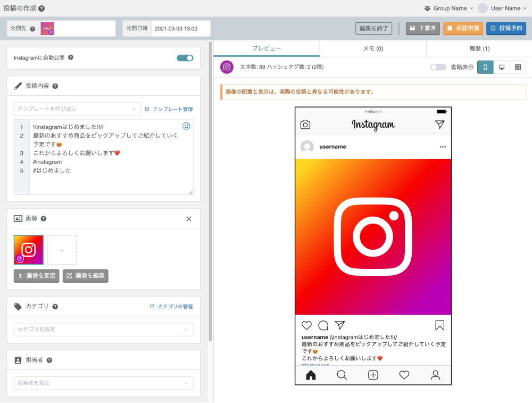Viewport: 532px width, 403px height.
Task: Click help icon beside Instagramに自動公開
Action: pos(71,57)
